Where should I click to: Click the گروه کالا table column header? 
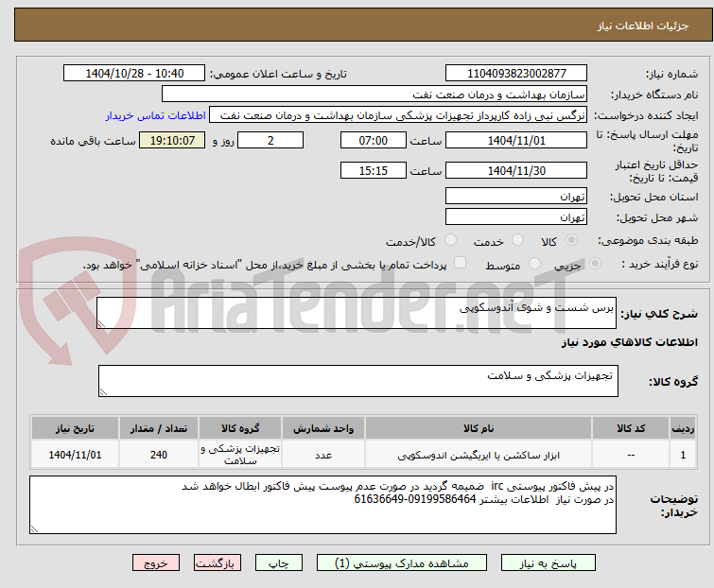coord(240,428)
